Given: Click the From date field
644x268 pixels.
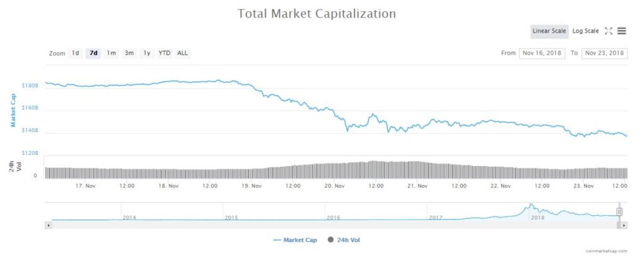Looking at the screenshot, I should [542, 53].
